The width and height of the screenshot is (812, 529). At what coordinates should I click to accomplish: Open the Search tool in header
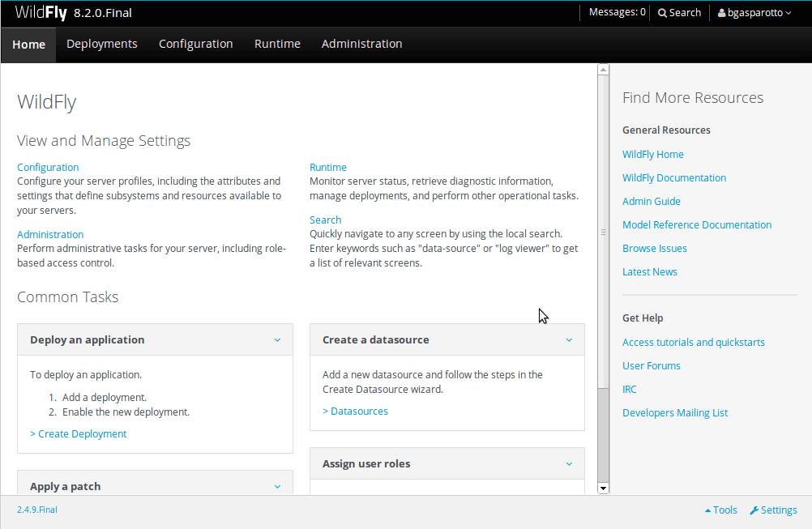click(679, 13)
